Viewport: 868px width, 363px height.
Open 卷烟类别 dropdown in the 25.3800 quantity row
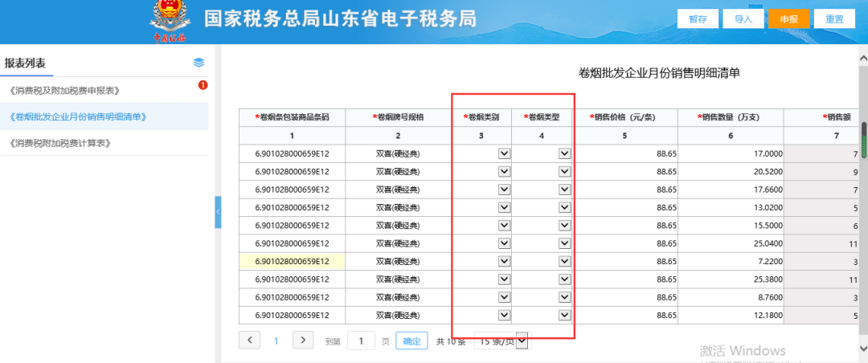pos(504,279)
